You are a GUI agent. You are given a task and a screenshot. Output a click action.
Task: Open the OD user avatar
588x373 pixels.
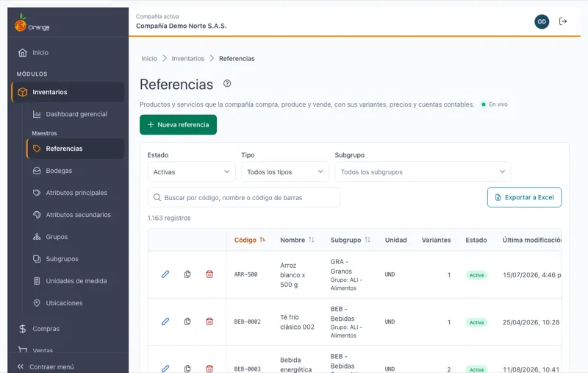coord(542,21)
